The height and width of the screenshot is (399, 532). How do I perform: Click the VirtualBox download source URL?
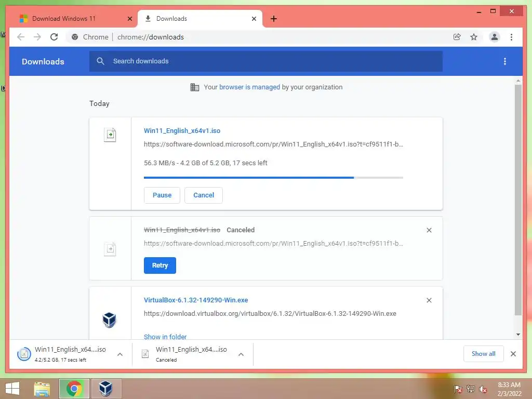(x=270, y=313)
